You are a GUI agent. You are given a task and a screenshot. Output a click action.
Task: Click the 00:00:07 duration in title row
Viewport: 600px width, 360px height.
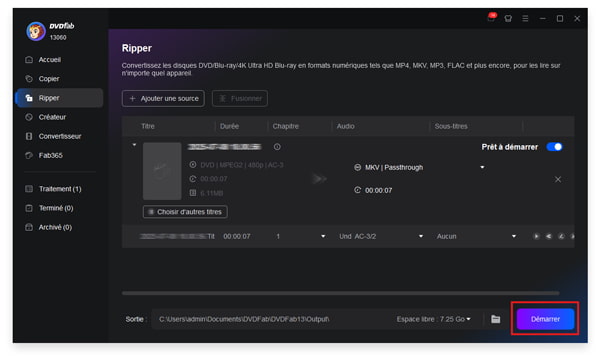click(x=237, y=236)
